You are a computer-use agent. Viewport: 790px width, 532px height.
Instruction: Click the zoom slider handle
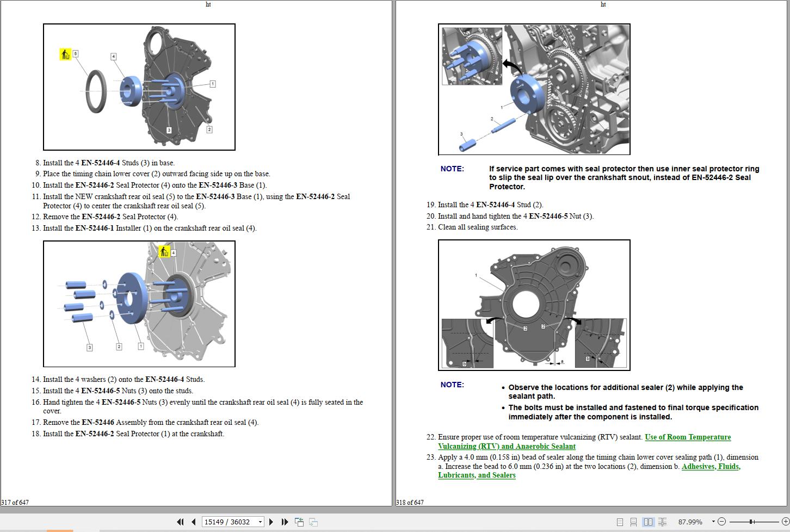[751, 522]
